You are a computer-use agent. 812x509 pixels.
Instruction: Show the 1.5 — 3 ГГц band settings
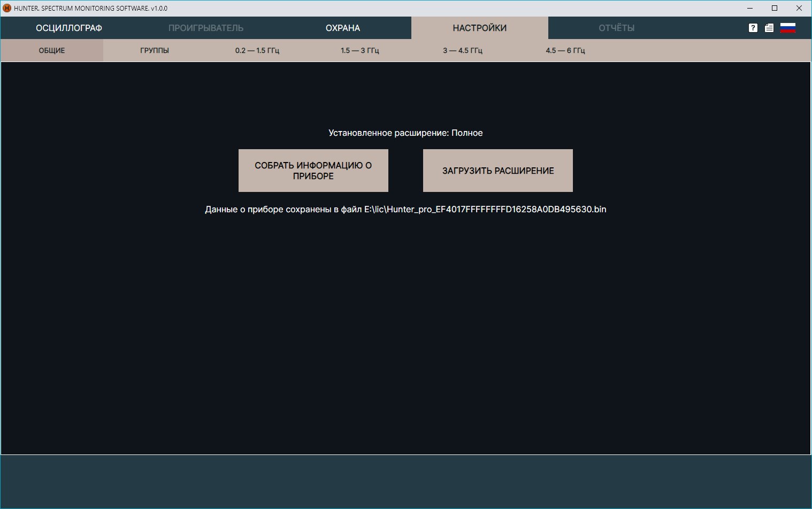tap(360, 50)
